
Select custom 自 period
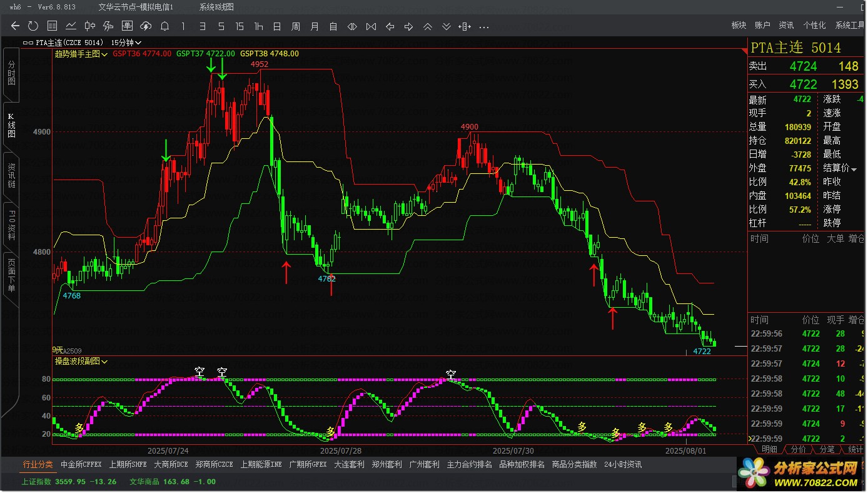pos(333,26)
